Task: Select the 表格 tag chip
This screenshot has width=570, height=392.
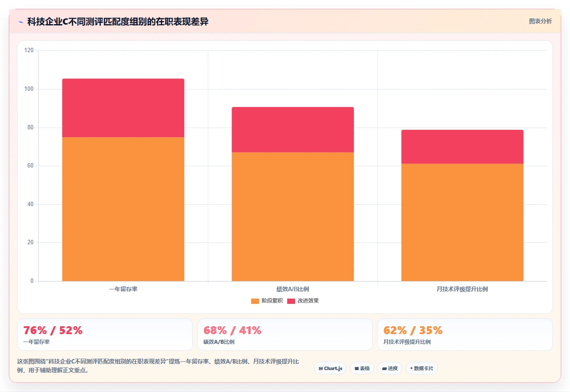Action: click(x=362, y=368)
